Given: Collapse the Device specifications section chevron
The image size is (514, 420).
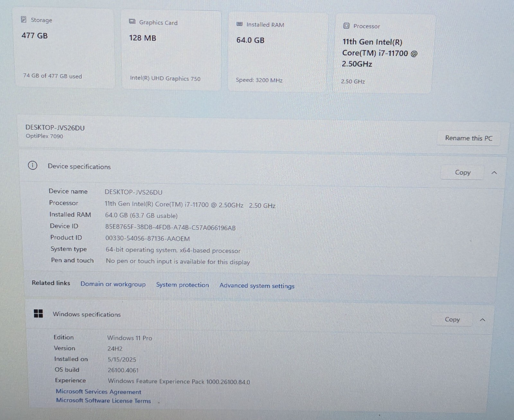Looking at the screenshot, I should (x=494, y=173).
